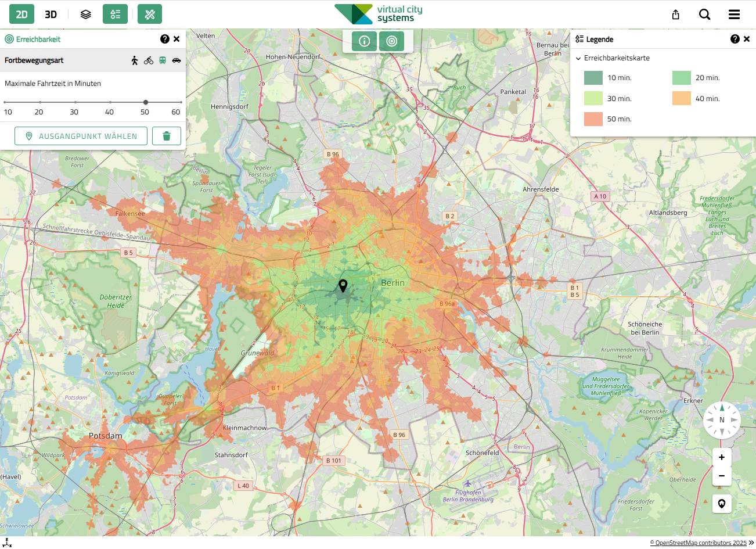
Task: Clear results with the trash button
Action: coord(167,135)
